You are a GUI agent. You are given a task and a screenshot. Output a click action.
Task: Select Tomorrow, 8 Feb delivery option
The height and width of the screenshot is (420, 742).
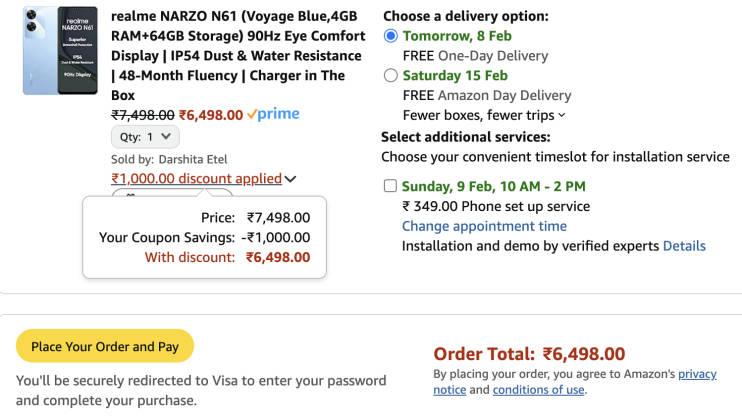click(391, 36)
